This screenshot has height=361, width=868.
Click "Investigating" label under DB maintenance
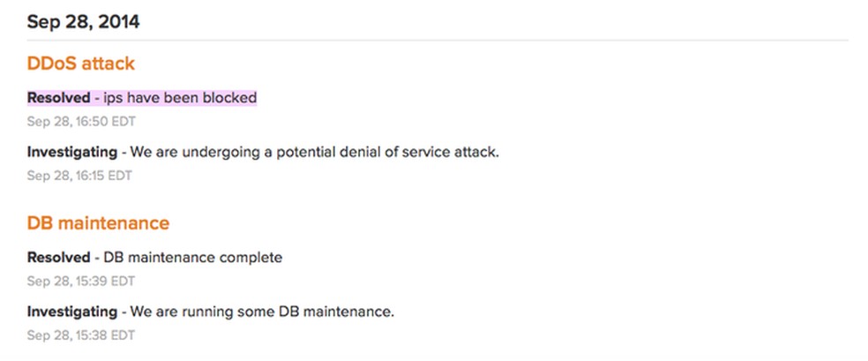click(x=71, y=312)
